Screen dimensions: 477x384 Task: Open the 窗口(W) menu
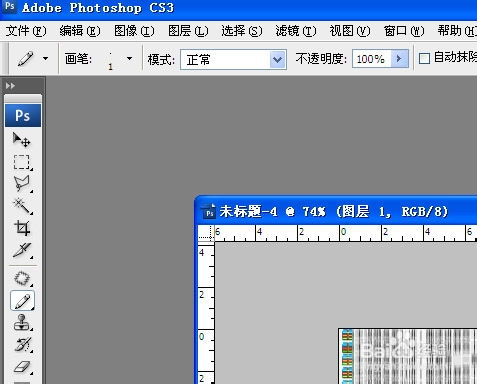tap(404, 31)
